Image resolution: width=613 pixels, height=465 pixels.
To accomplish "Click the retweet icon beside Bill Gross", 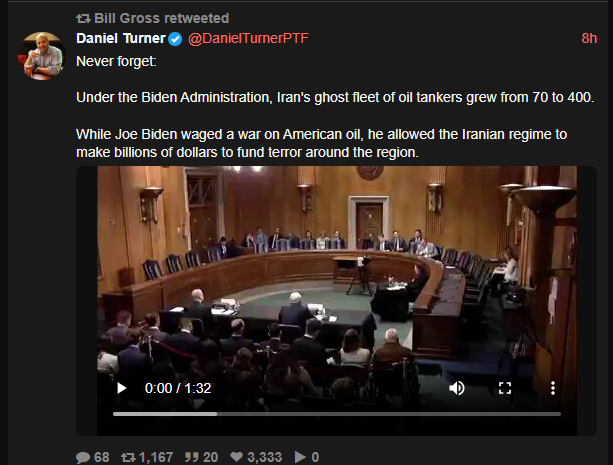I will point(83,18).
